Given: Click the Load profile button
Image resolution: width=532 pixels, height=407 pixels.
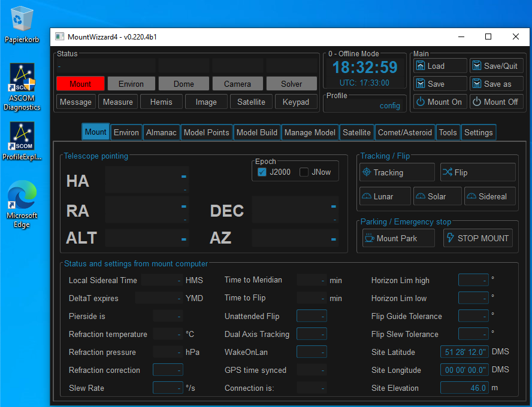Looking at the screenshot, I should click(440, 66).
